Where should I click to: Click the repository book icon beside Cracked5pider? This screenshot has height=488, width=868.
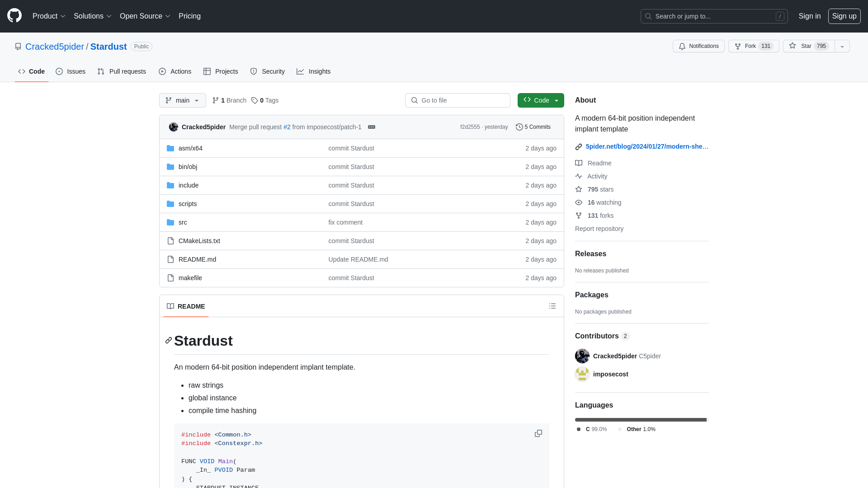18,47
